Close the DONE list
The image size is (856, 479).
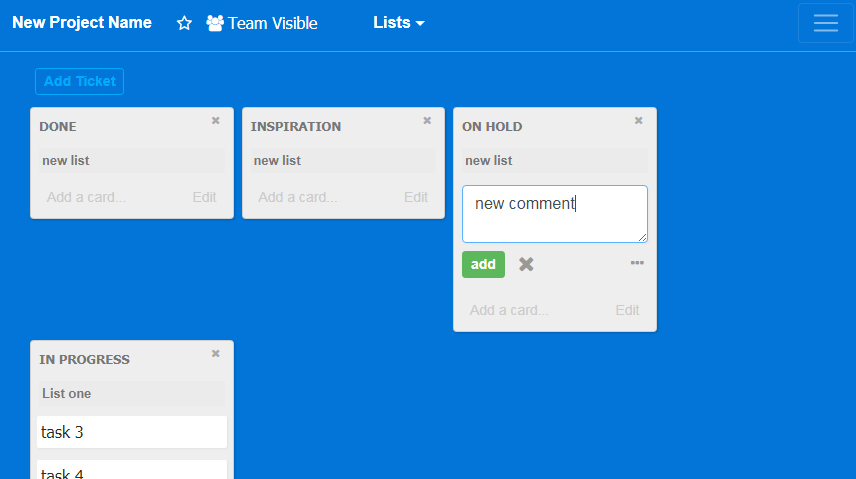click(215, 121)
